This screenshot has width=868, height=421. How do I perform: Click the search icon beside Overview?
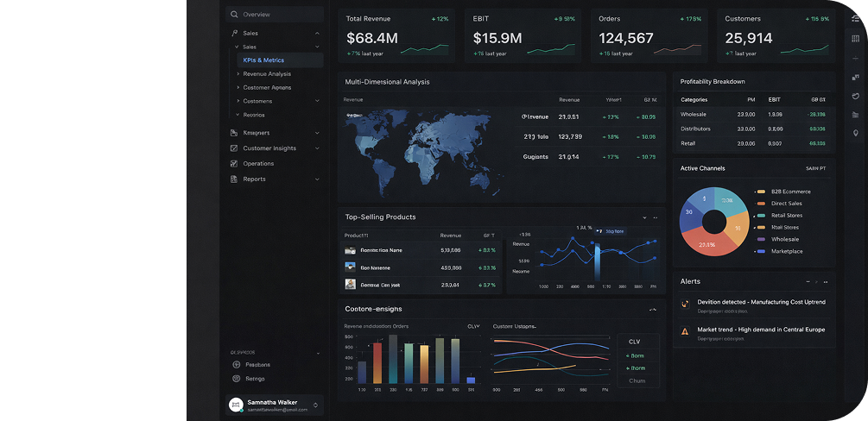235,15
